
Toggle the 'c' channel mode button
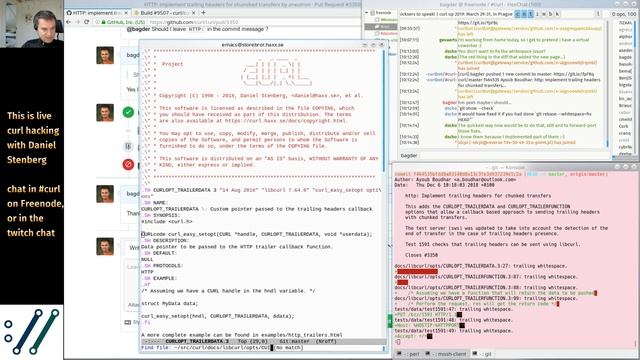(517, 14)
